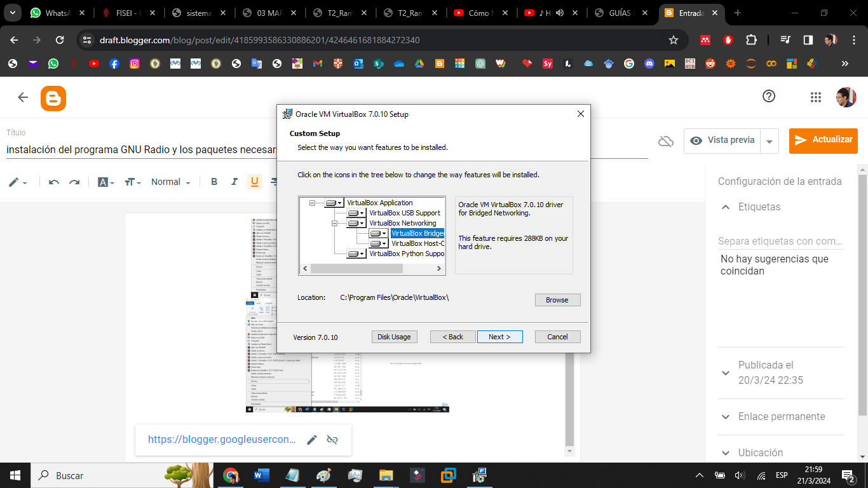Click Vista previa button

[722, 140]
